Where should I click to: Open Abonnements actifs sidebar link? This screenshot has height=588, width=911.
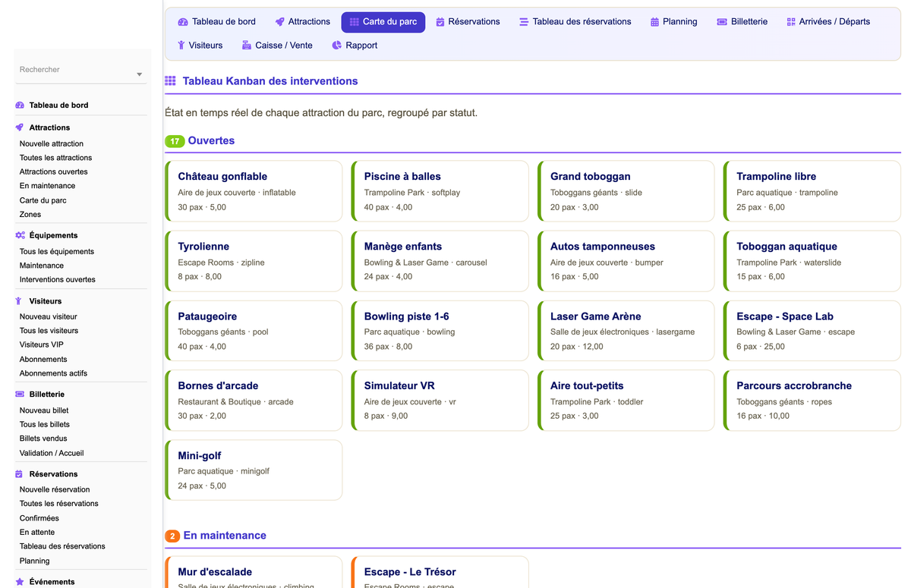tap(53, 373)
